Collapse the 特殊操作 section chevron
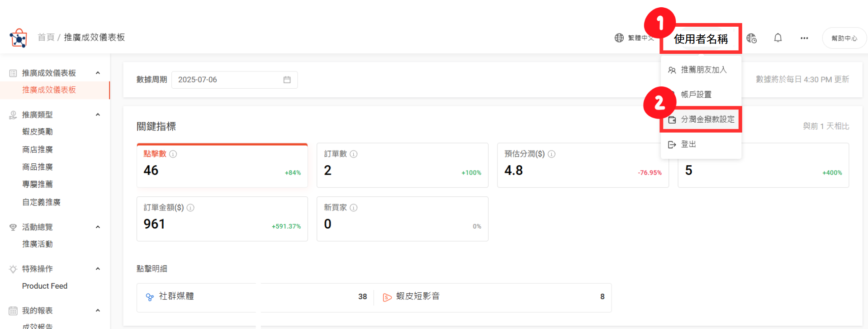868x329 pixels. 98,268
